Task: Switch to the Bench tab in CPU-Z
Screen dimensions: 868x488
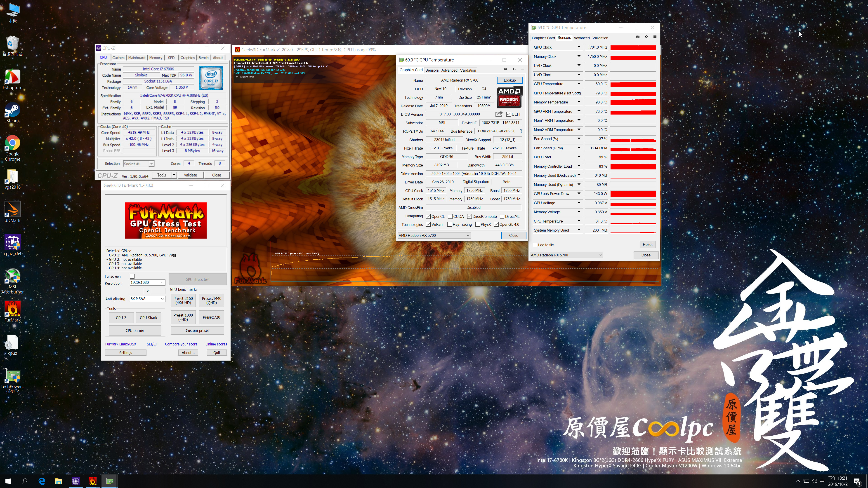Action: tap(203, 58)
